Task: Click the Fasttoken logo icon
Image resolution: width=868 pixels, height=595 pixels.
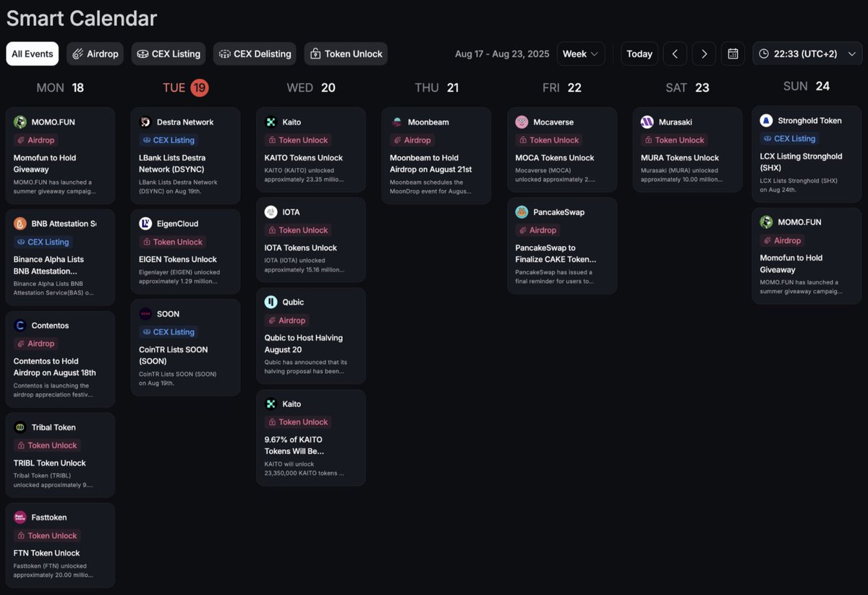Action: point(20,518)
